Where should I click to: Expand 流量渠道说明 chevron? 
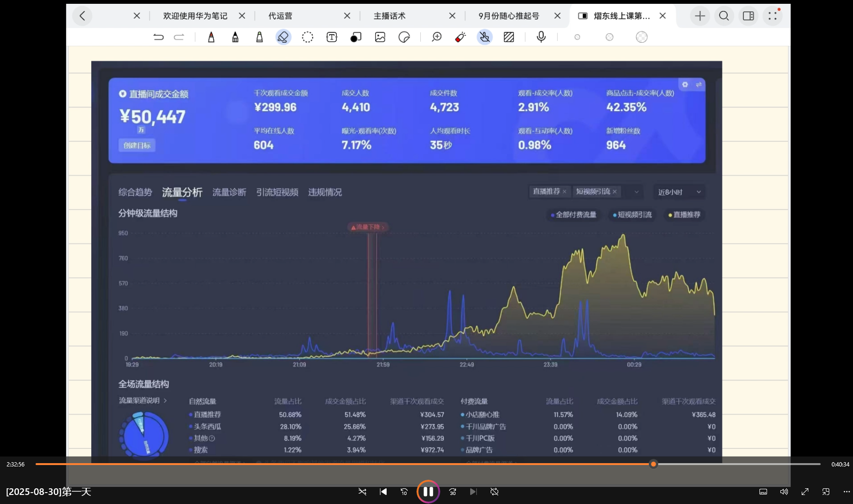click(x=165, y=400)
